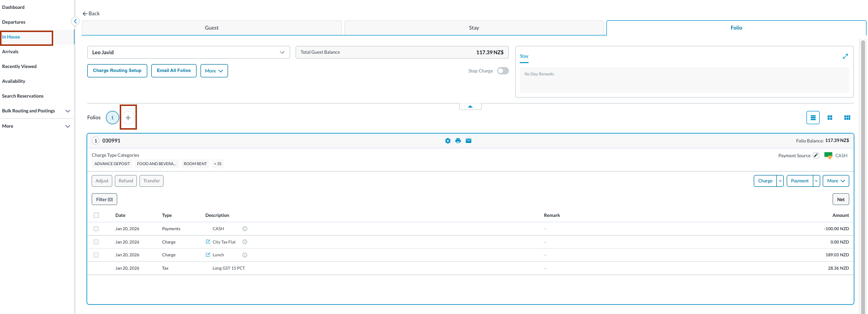
Task: Check the CASH payment row checkbox
Action: click(96, 229)
